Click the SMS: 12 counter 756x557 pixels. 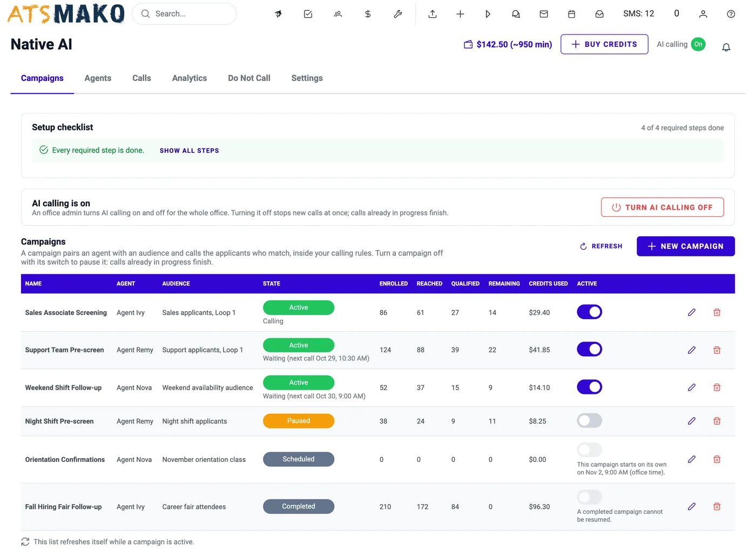pos(638,14)
